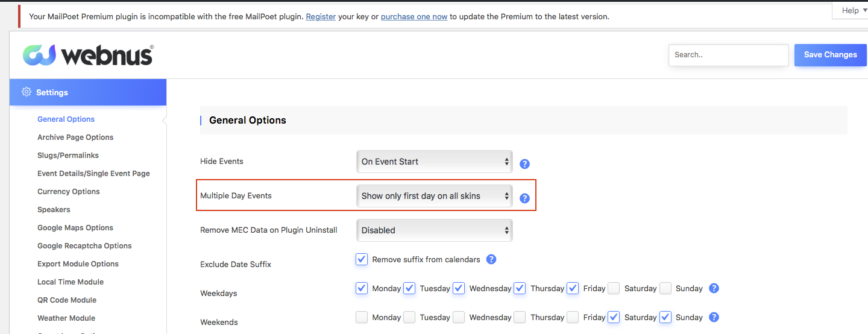Image resolution: width=868 pixels, height=334 pixels.
Task: Open the Multiple Day Events dropdown
Action: [x=434, y=196]
